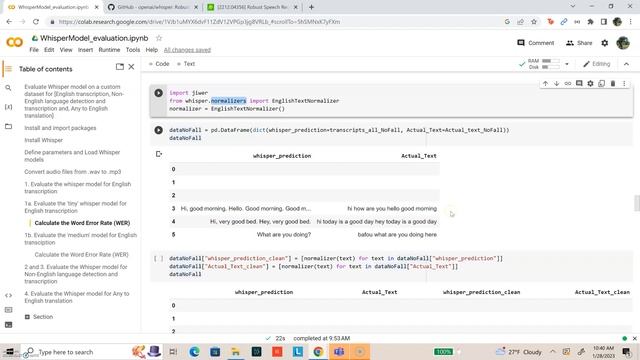Click the Comment button
Image resolution: width=640 pixels, height=360 pixels.
[536, 43]
